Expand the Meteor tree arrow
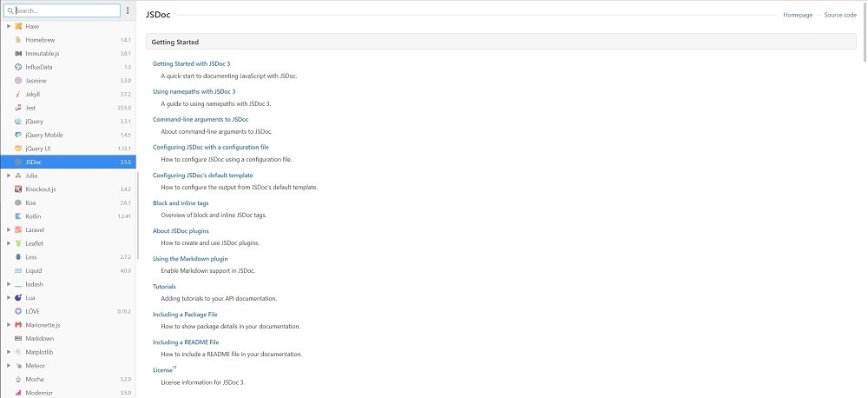 (x=9, y=365)
